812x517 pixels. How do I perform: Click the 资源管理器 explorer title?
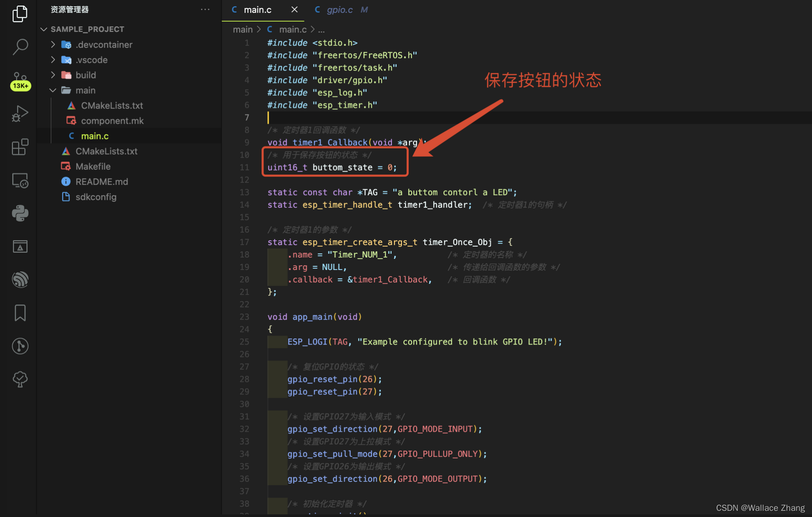point(69,9)
